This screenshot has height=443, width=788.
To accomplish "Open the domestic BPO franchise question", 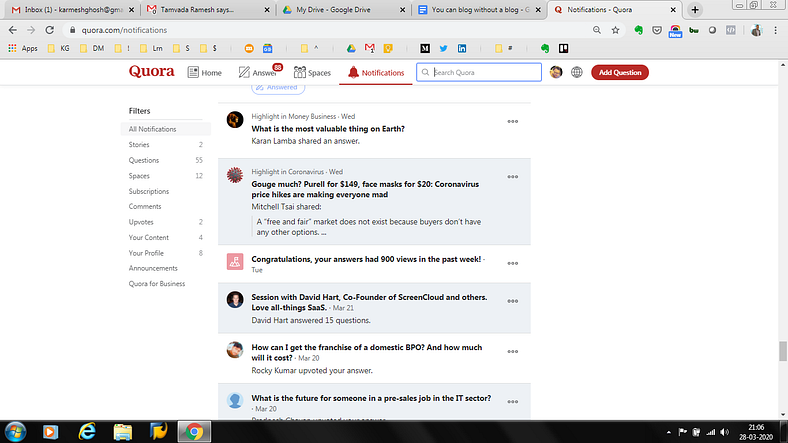I will pyautogui.click(x=366, y=353).
